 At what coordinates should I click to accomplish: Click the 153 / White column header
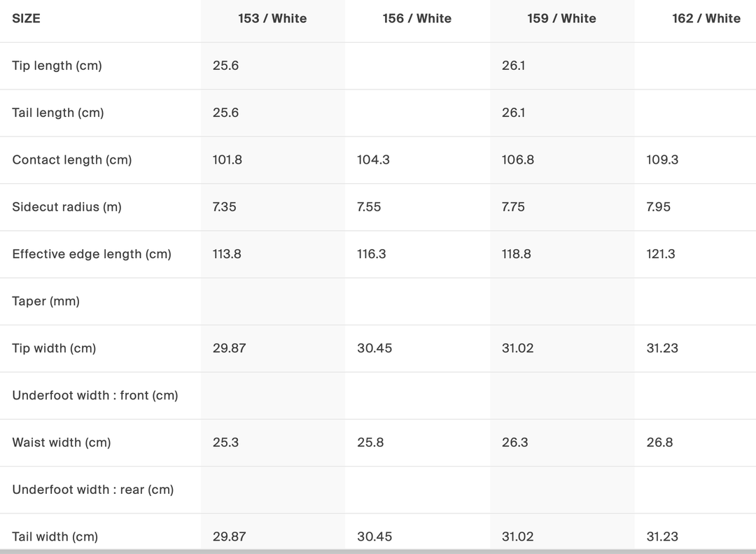[272, 19]
